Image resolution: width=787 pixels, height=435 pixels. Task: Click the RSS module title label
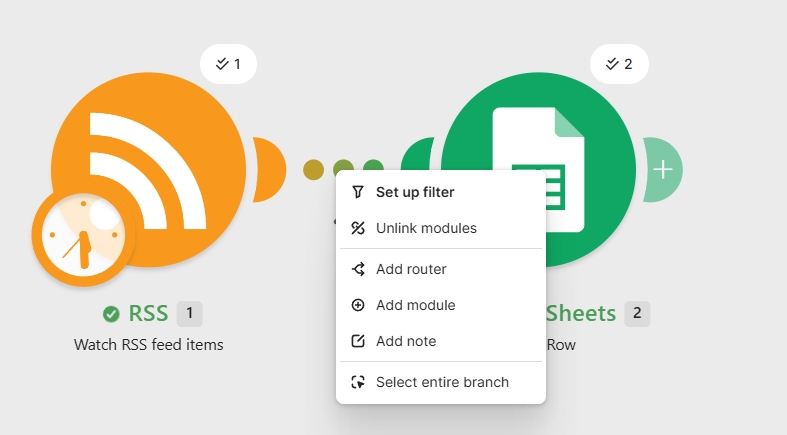148,314
